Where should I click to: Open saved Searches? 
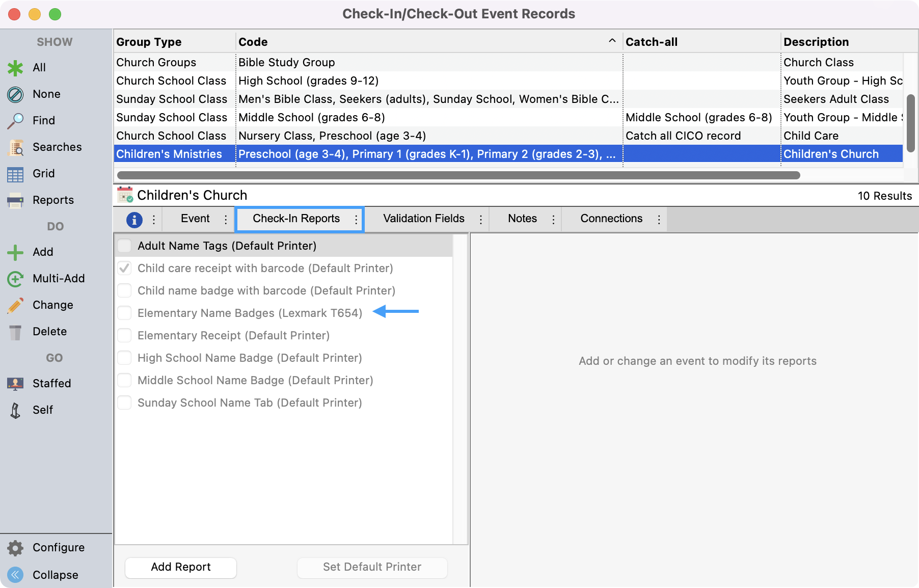pos(57,147)
